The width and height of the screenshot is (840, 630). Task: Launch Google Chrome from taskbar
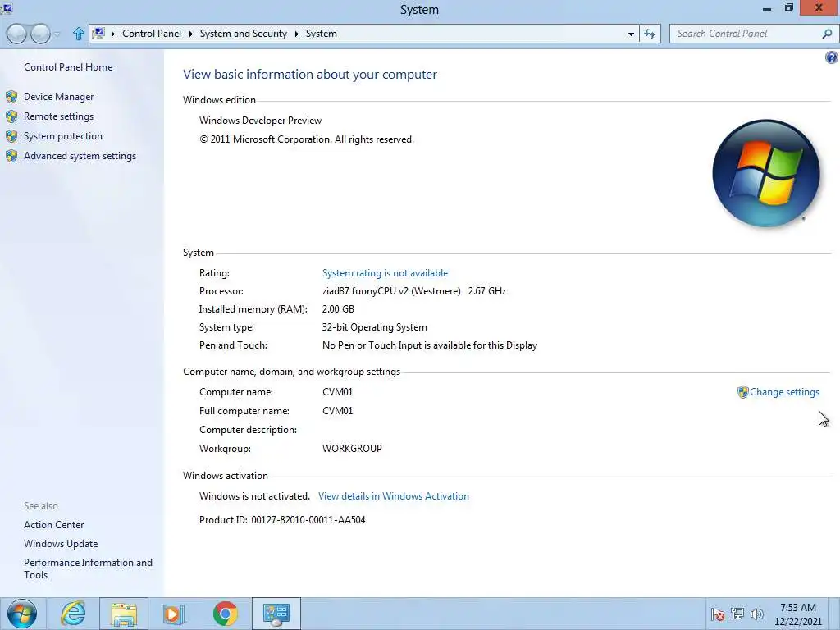225,614
